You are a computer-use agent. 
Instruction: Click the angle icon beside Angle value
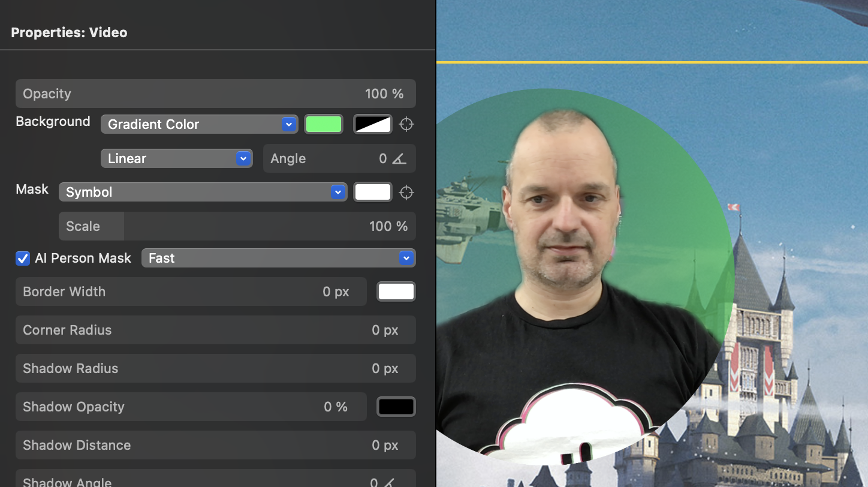(399, 158)
